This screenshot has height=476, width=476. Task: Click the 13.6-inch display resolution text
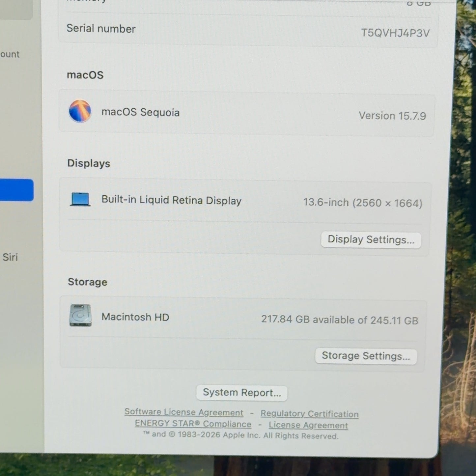click(362, 203)
